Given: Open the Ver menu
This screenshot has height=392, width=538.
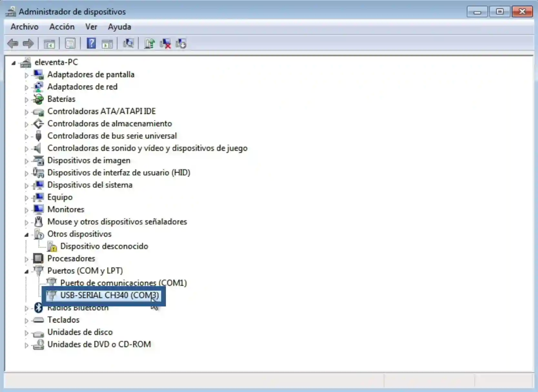Looking at the screenshot, I should [91, 27].
